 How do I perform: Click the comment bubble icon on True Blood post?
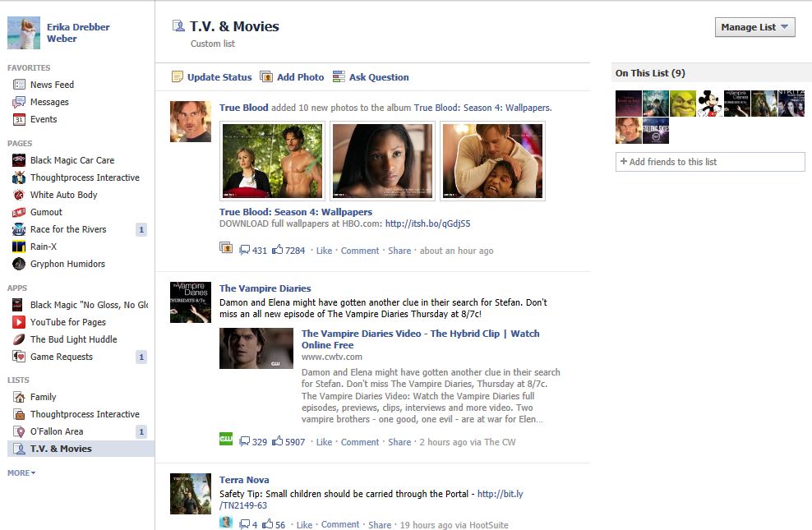point(244,250)
